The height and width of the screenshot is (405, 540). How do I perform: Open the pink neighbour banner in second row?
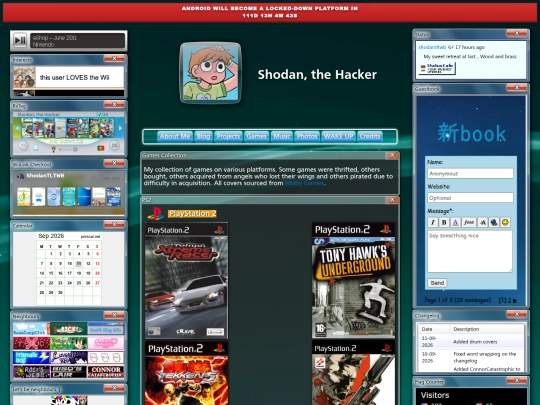click(x=106, y=343)
